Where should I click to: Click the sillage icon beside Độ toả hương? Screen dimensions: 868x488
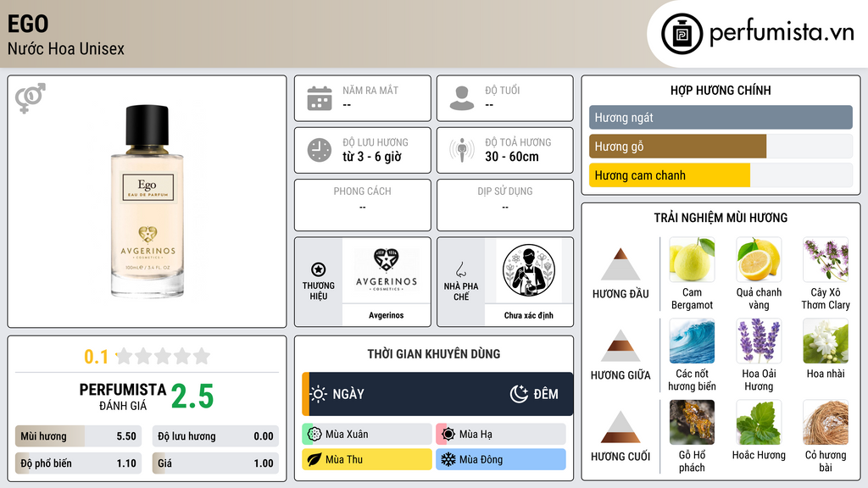pos(462,150)
